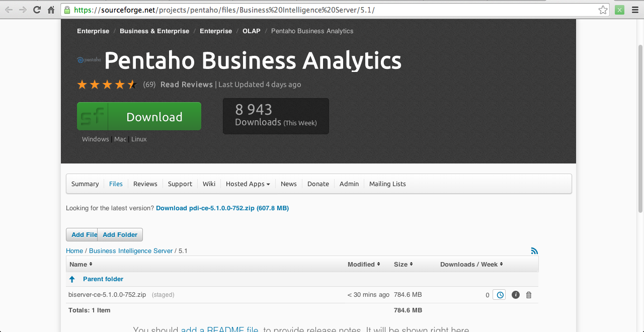Click add a README file link

[x=219, y=330]
